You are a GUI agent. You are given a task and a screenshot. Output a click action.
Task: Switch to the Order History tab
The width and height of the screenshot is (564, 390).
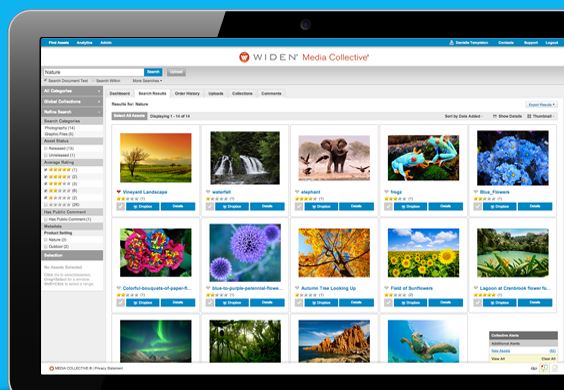click(x=187, y=94)
